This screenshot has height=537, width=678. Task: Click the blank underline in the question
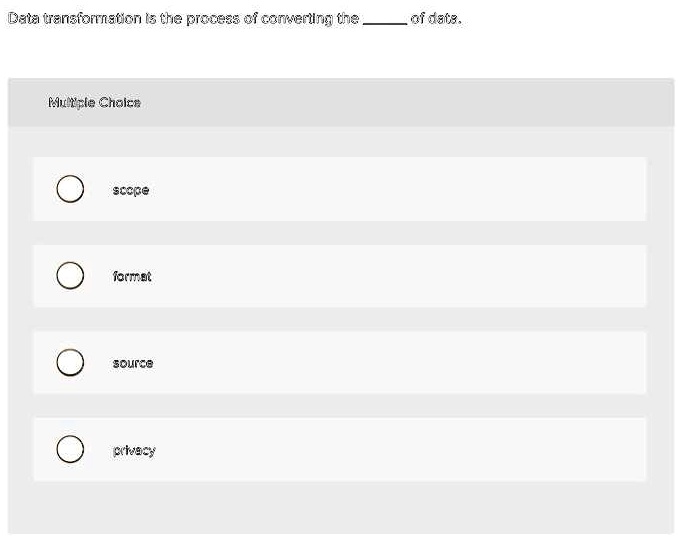(385, 20)
